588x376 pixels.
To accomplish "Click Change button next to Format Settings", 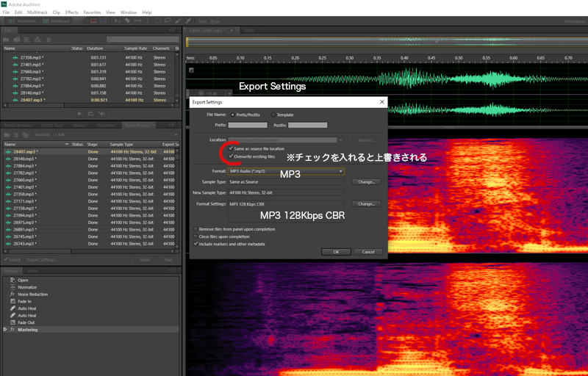I will 366,204.
